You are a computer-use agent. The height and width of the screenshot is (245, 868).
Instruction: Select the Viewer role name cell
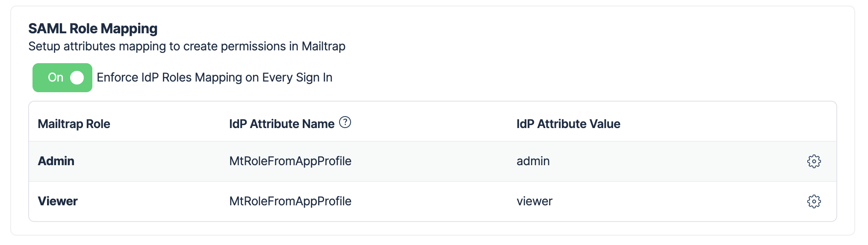click(58, 201)
